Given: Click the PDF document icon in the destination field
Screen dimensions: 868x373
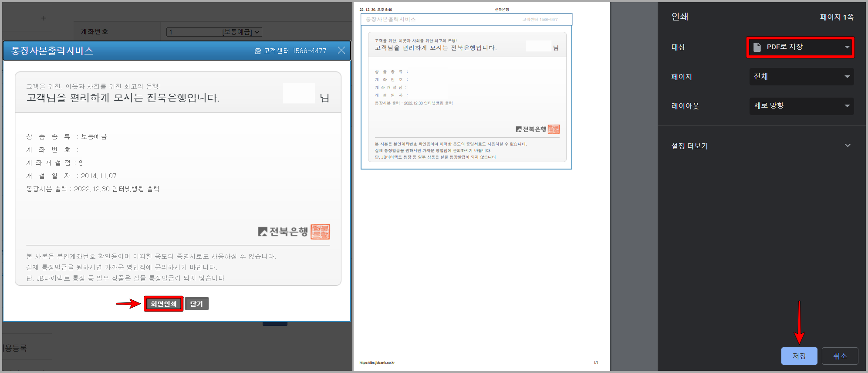Looking at the screenshot, I should [757, 47].
